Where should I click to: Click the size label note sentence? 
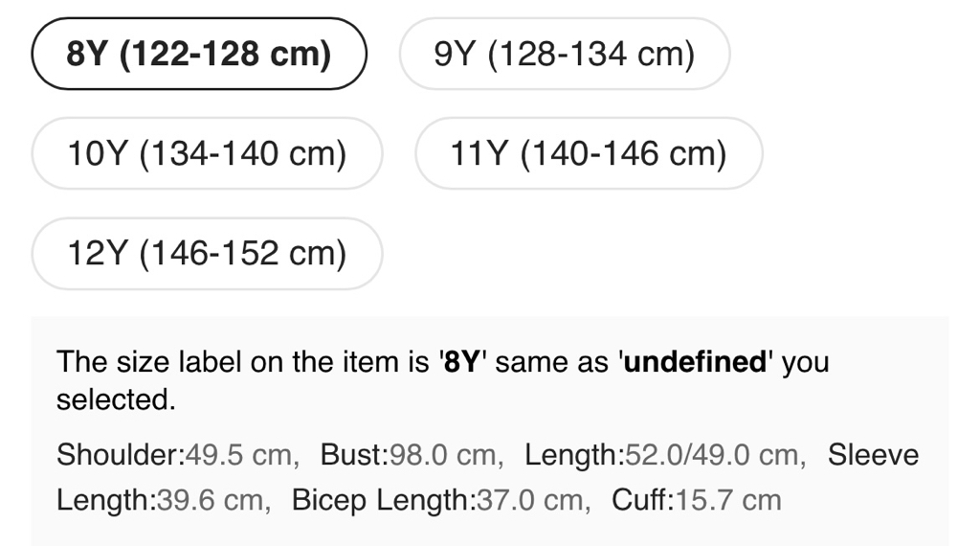pos(287,364)
